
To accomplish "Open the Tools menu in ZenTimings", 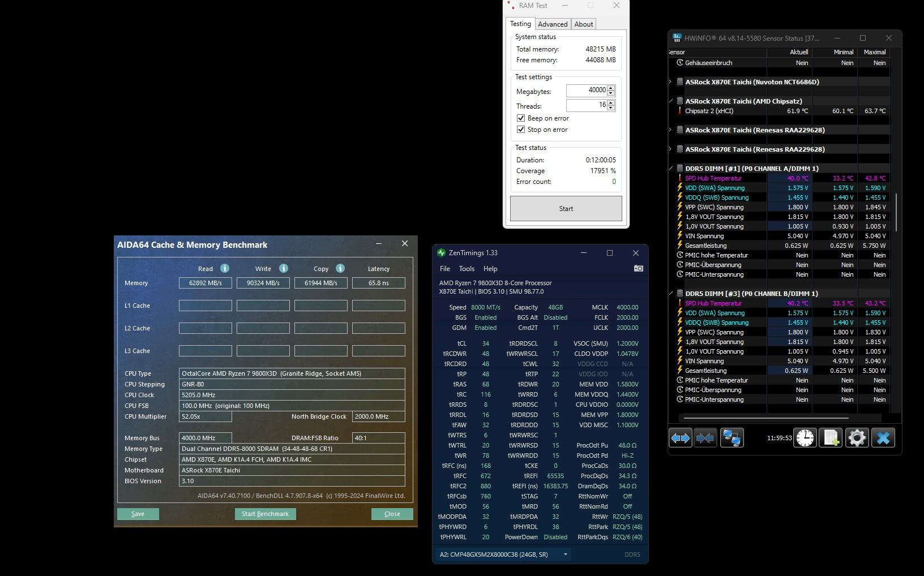I will click(x=467, y=269).
